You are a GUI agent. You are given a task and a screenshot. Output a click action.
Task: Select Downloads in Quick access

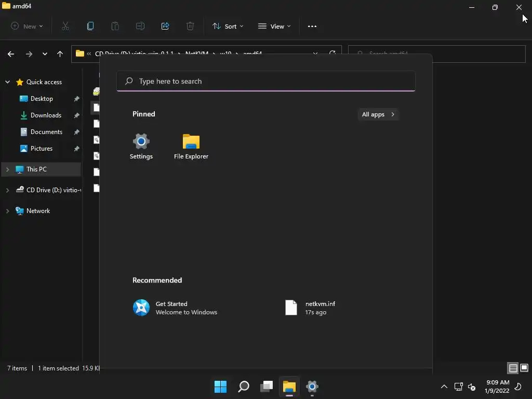point(46,115)
